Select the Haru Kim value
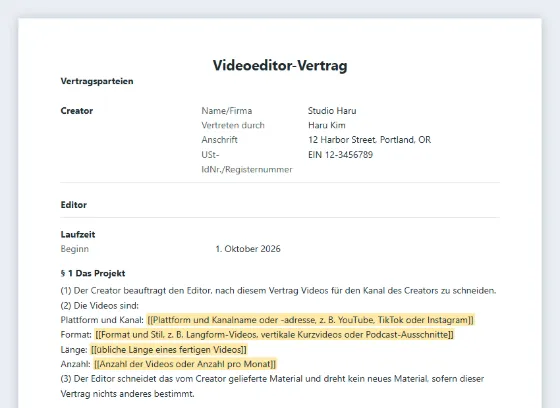 click(x=326, y=125)
